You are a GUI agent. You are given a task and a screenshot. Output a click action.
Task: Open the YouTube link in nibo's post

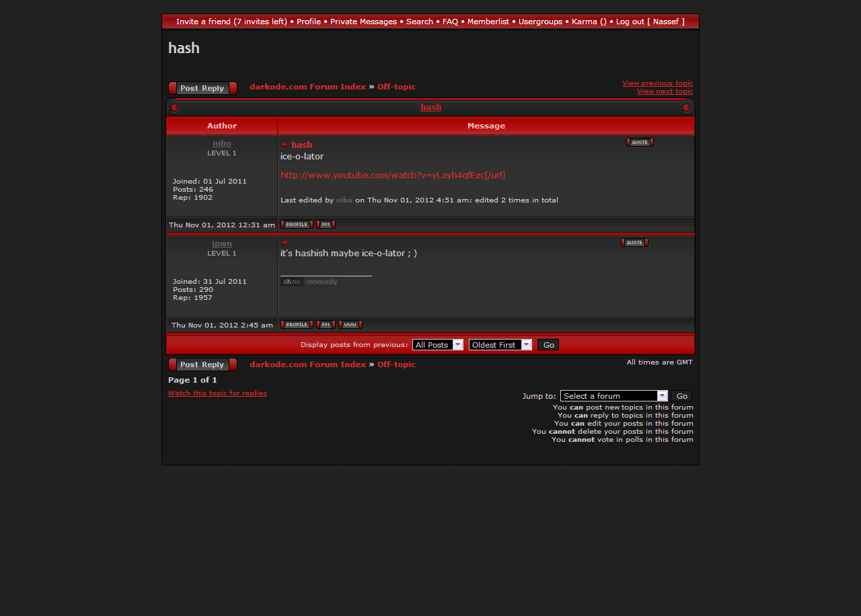click(x=392, y=175)
